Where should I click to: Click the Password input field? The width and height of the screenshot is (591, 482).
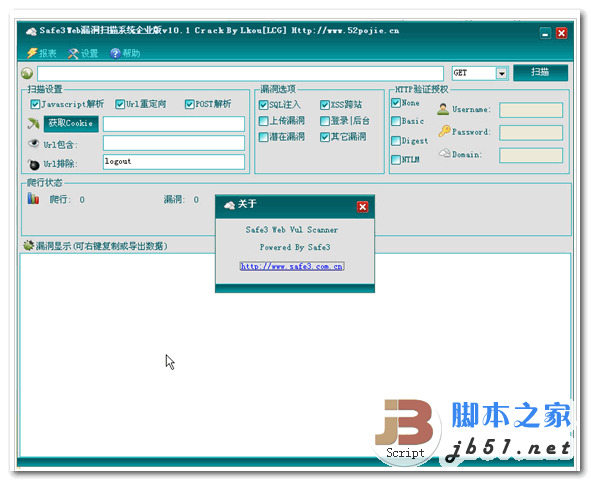(531, 133)
